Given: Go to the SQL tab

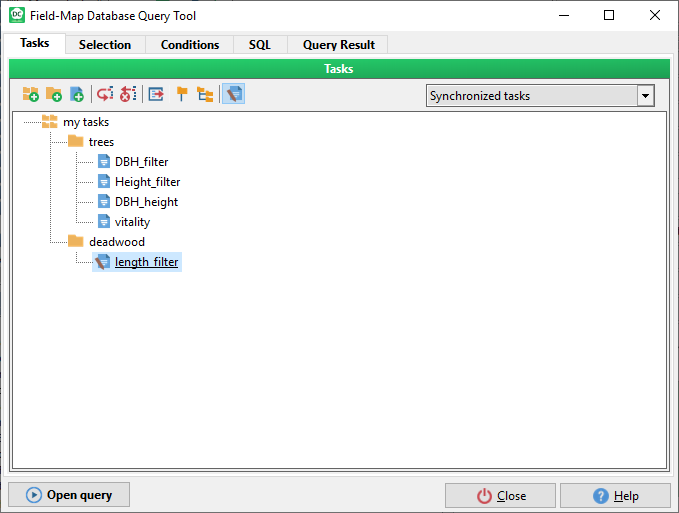Looking at the screenshot, I should [x=260, y=45].
